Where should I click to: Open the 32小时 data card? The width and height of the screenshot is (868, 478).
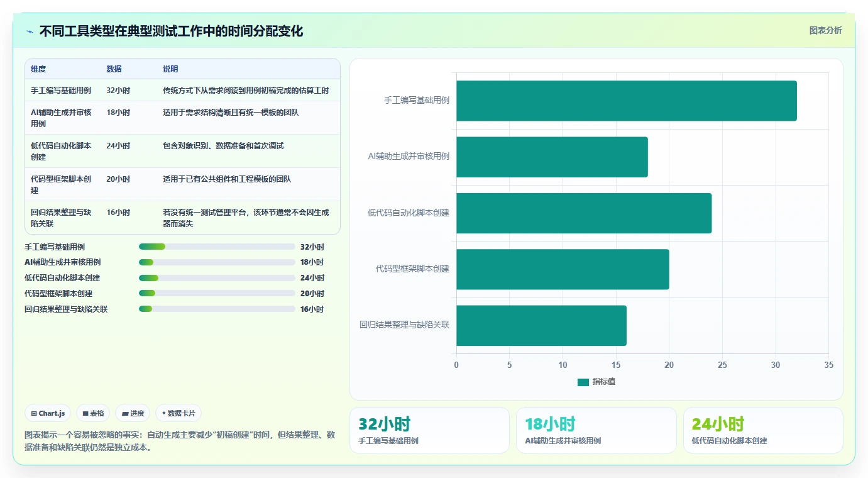(x=429, y=430)
